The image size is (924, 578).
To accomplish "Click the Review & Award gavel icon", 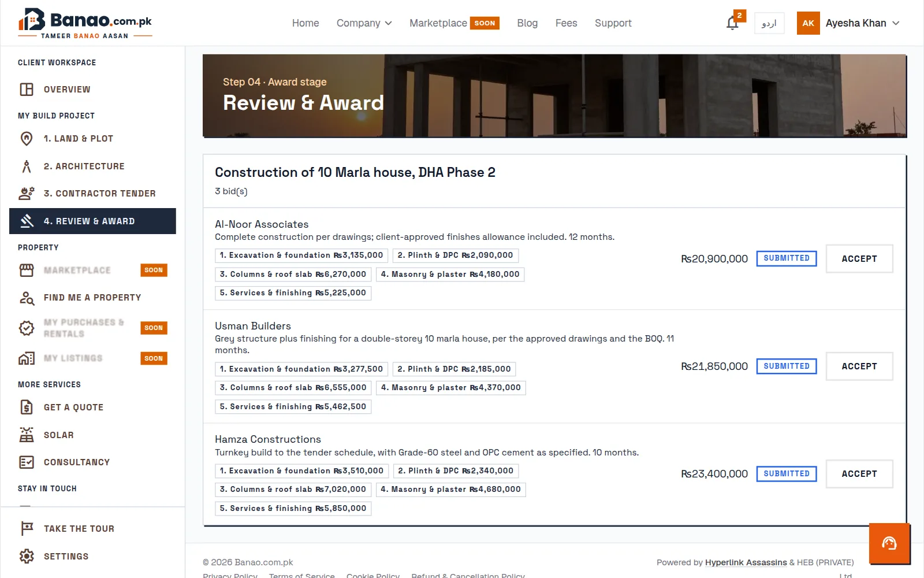I will coord(27,221).
